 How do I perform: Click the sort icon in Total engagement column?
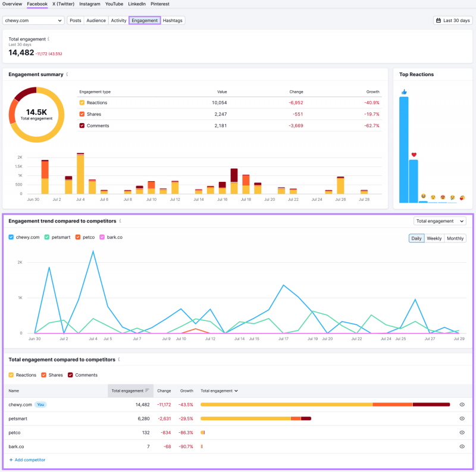147,391
